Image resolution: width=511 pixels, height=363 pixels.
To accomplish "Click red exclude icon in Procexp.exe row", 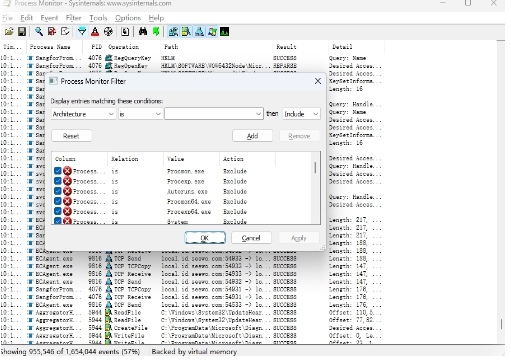I will 68,182.
